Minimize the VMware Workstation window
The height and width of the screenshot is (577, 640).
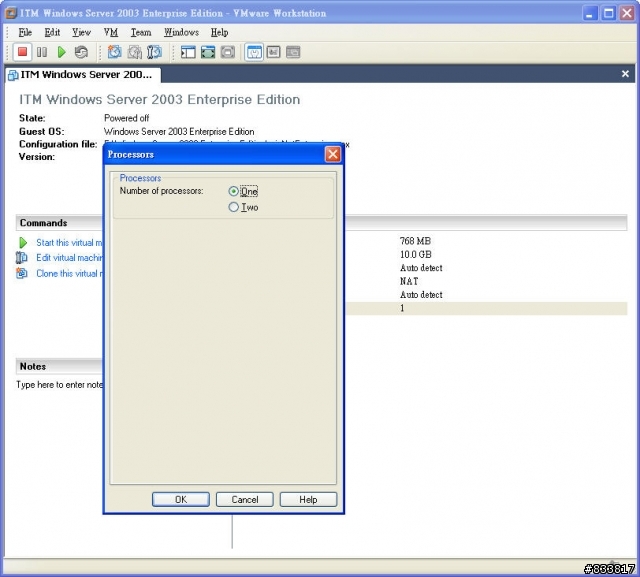point(589,13)
